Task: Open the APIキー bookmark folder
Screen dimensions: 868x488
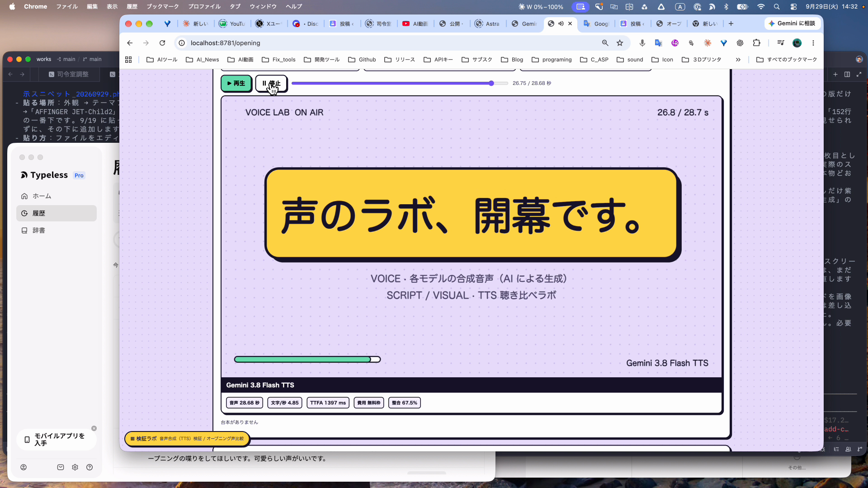Action: pyautogui.click(x=438, y=60)
